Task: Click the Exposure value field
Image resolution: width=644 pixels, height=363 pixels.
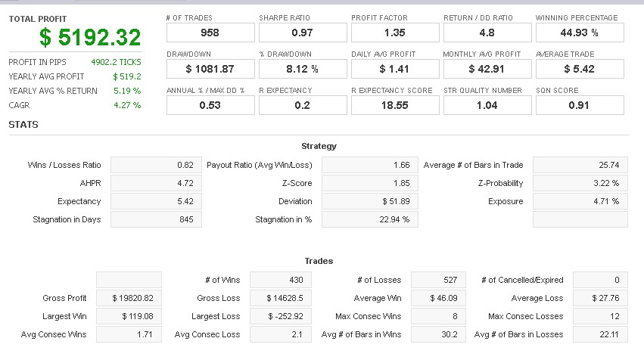Action: 580,201
